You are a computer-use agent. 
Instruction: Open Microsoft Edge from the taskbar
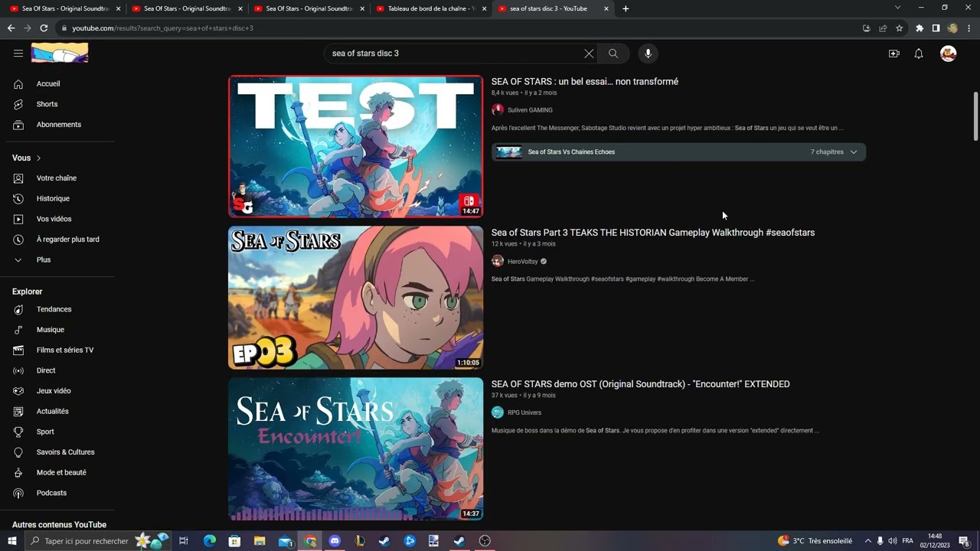pyautogui.click(x=210, y=541)
